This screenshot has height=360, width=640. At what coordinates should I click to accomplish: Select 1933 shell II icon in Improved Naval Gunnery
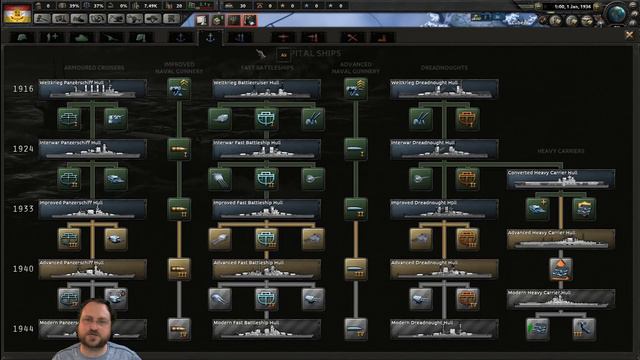point(179,209)
